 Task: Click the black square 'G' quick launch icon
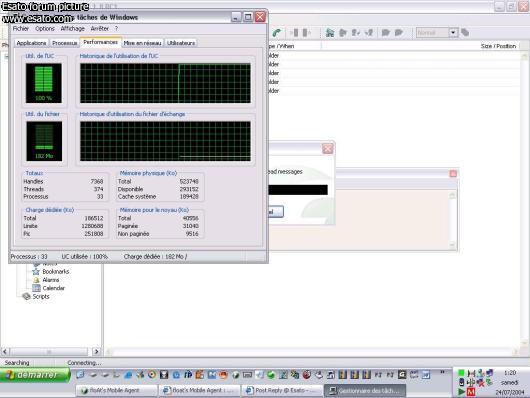click(402, 375)
